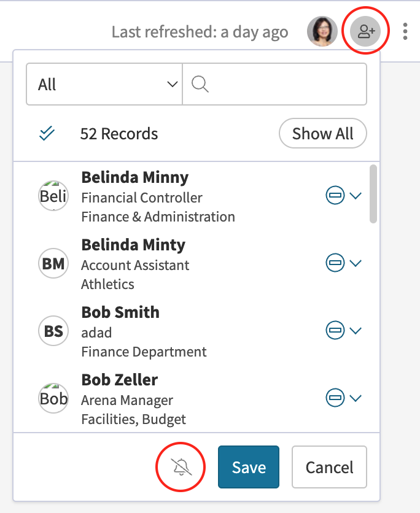Click Bob Smith's permission circle icon

tap(335, 330)
